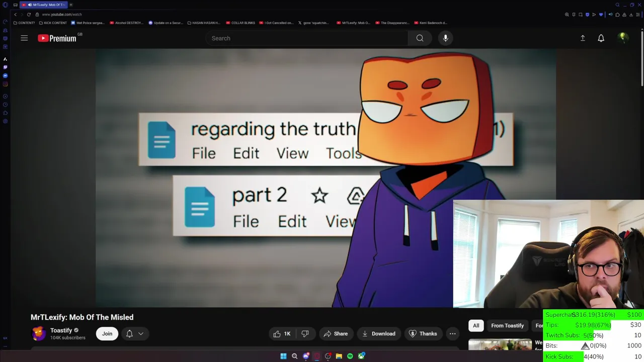The width and height of the screenshot is (644, 362).
Task: Open the Update on a Secur bookmark
Action: point(166,23)
